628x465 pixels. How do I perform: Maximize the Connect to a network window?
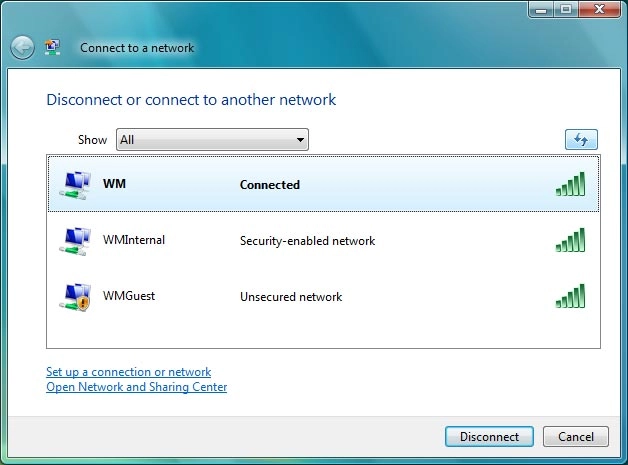click(x=566, y=10)
